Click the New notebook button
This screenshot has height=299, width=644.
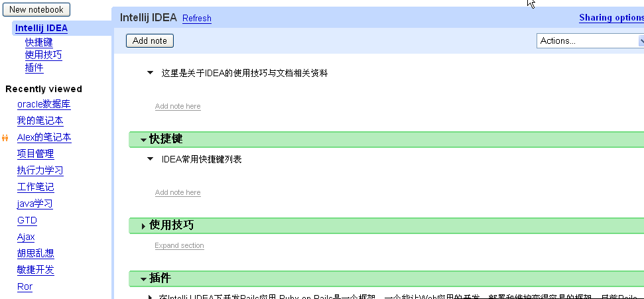coord(36,9)
